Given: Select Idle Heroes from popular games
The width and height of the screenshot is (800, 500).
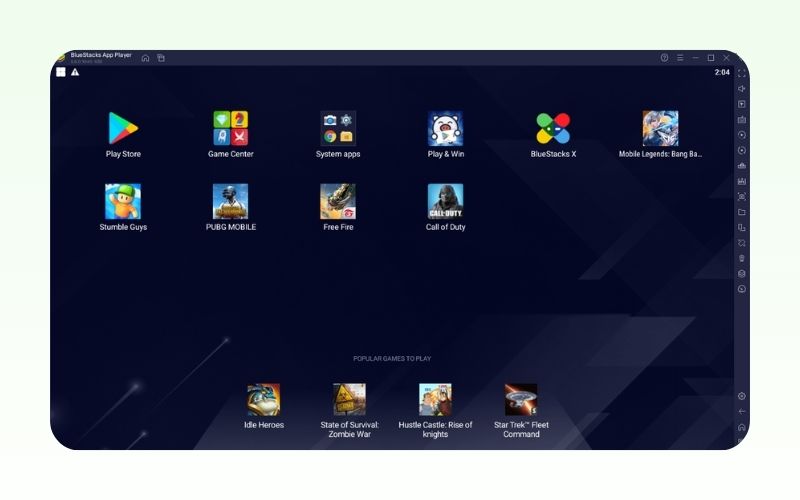Looking at the screenshot, I should tap(263, 399).
